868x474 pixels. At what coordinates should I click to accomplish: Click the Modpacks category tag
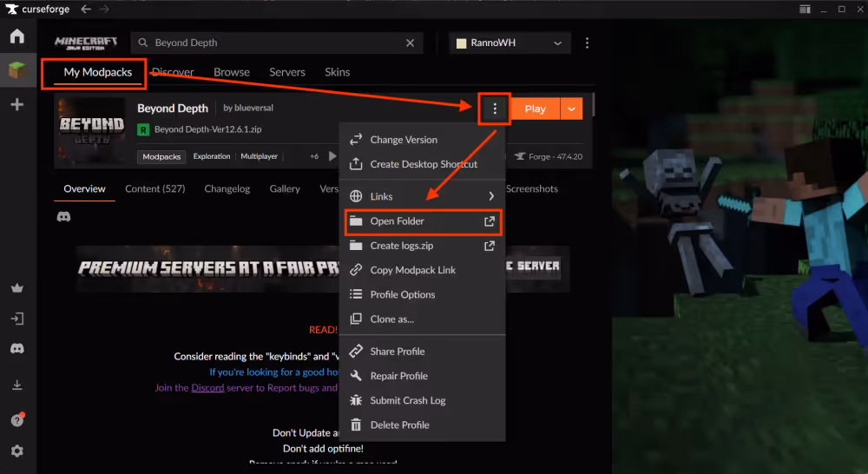click(161, 157)
